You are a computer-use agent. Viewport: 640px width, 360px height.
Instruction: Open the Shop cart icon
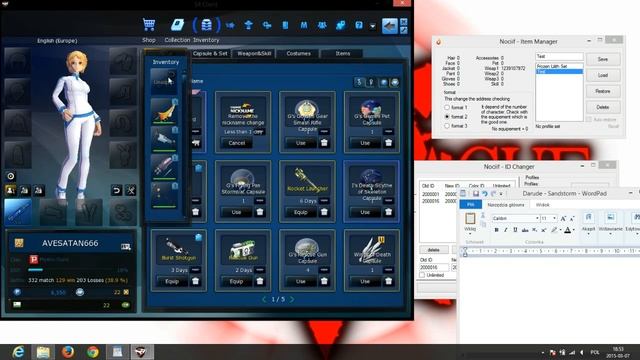click(x=149, y=24)
